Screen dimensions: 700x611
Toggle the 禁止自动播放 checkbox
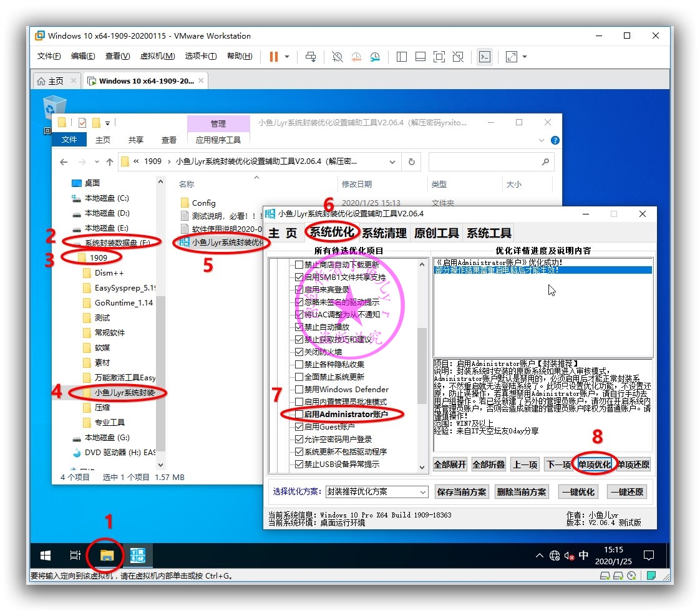point(299,327)
